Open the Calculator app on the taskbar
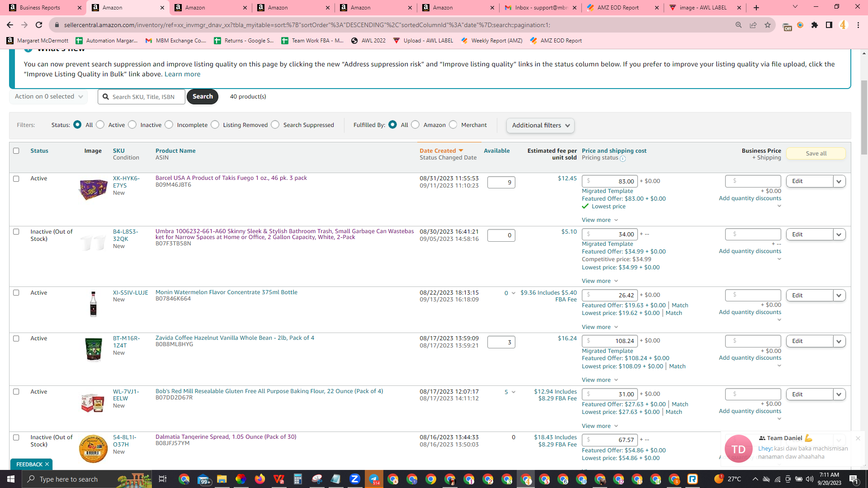Screen dimensions: 868x488 pos(297,479)
